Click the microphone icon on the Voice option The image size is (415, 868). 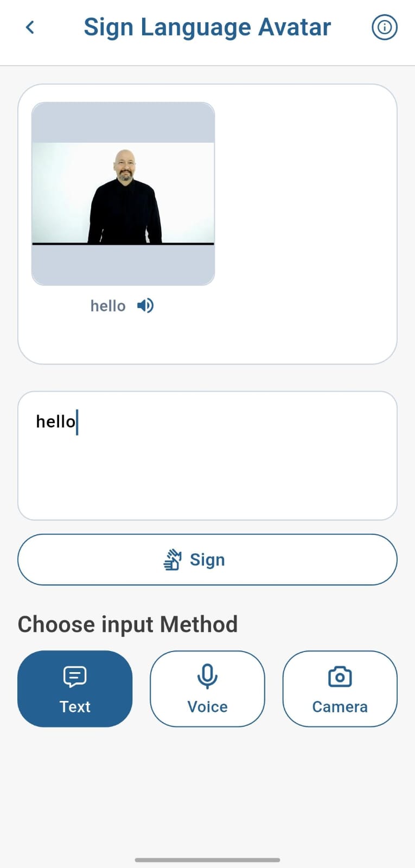[x=207, y=676]
